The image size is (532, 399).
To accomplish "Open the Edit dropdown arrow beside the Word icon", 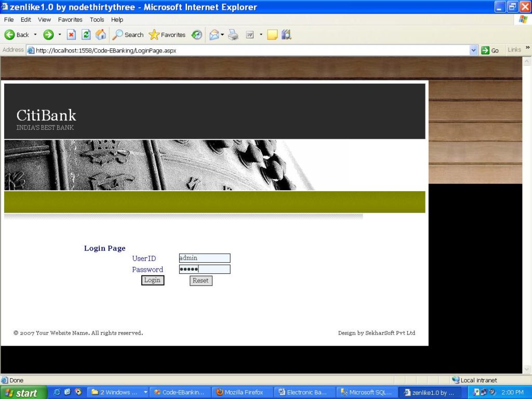I will (x=261, y=35).
